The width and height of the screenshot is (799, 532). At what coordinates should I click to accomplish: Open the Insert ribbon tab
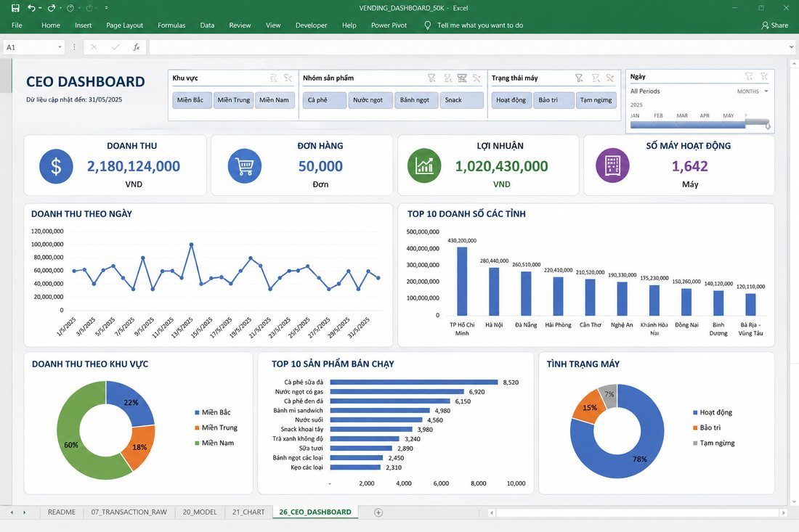pyautogui.click(x=83, y=25)
